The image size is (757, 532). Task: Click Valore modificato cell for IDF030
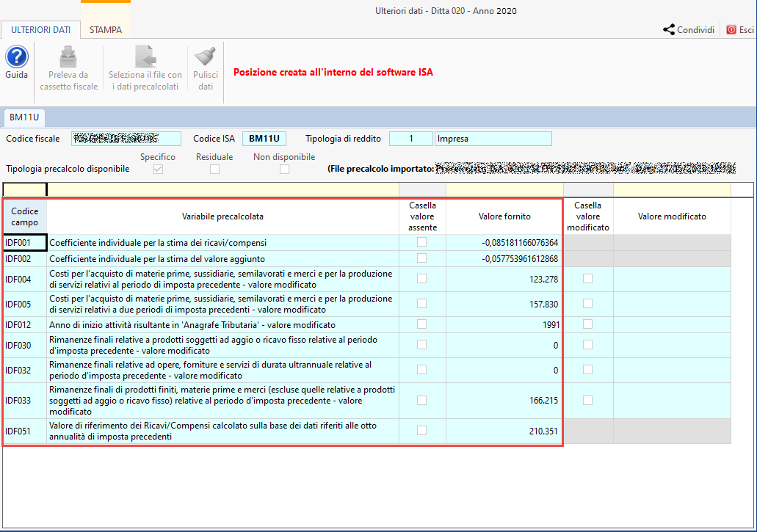(672, 346)
